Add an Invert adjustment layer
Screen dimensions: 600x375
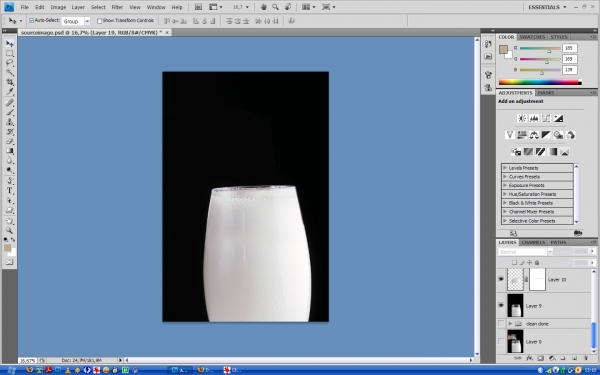(516, 152)
